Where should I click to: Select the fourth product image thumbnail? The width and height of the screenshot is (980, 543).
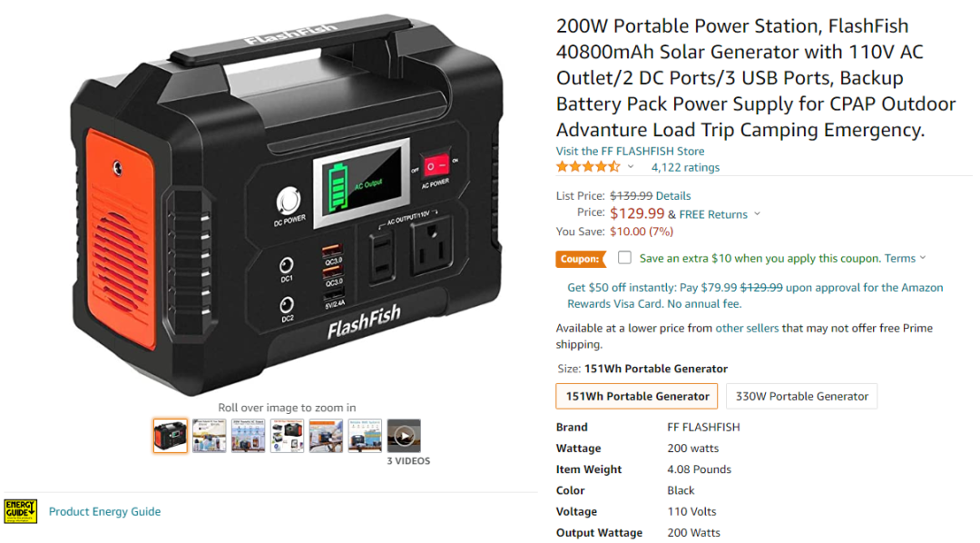pyautogui.click(x=287, y=436)
